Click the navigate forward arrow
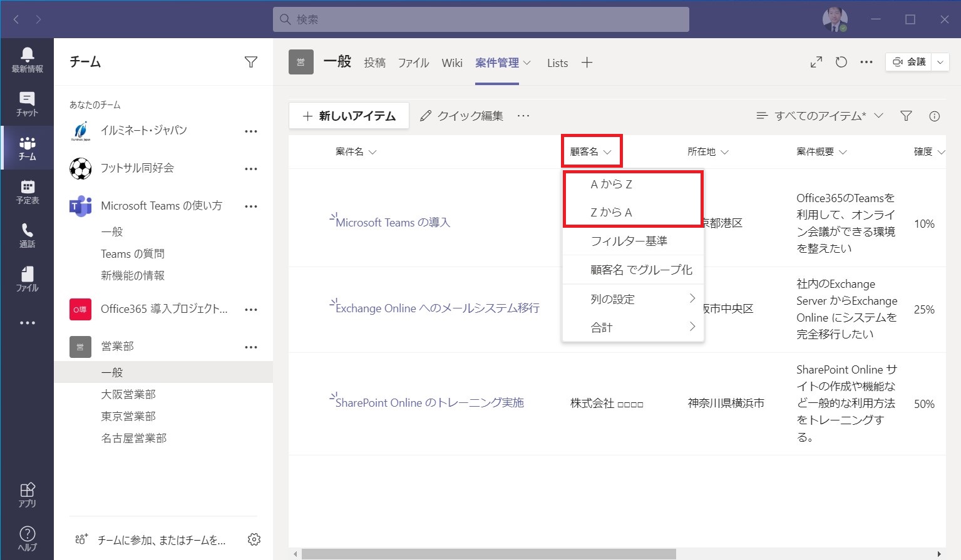 [x=38, y=19]
